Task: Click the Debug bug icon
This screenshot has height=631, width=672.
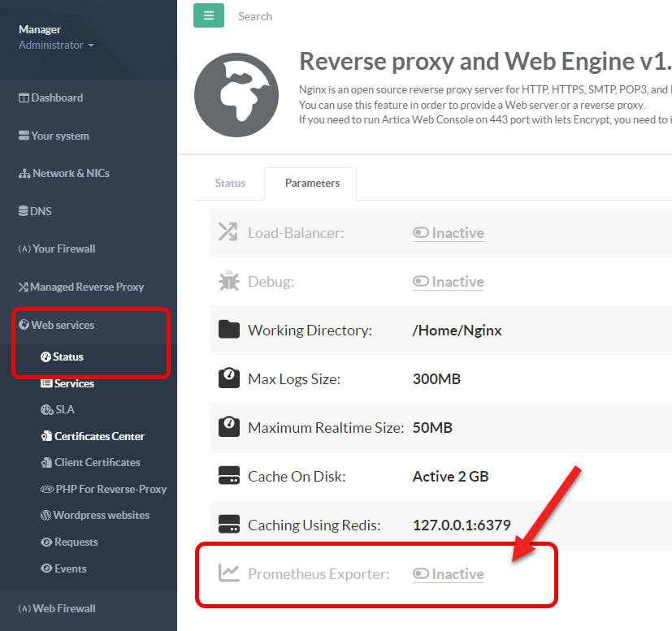Action: coord(228,281)
